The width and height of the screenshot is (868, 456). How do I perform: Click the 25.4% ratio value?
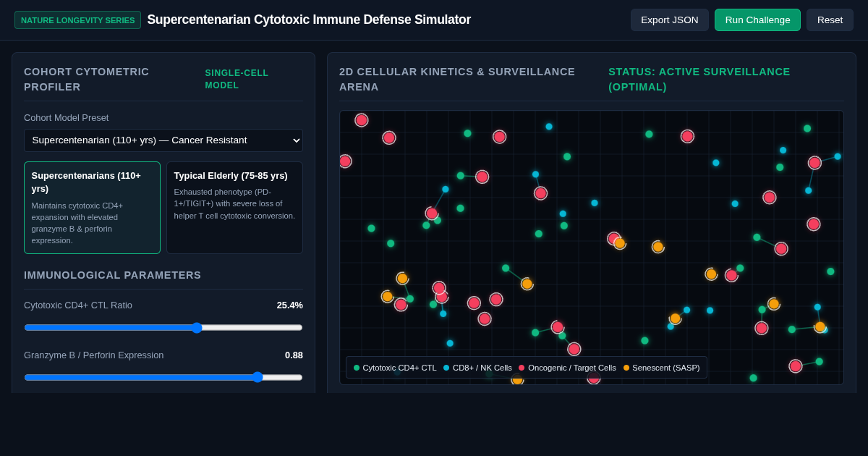click(x=289, y=305)
